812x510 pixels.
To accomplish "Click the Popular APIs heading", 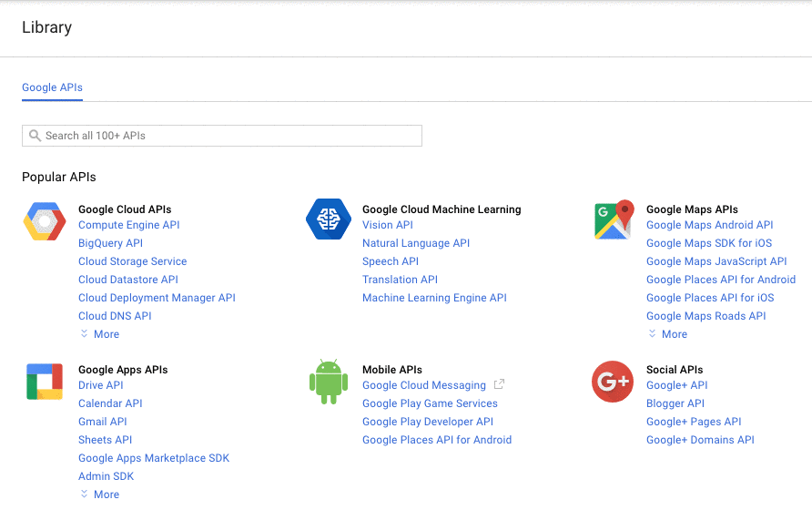I will click(x=59, y=177).
